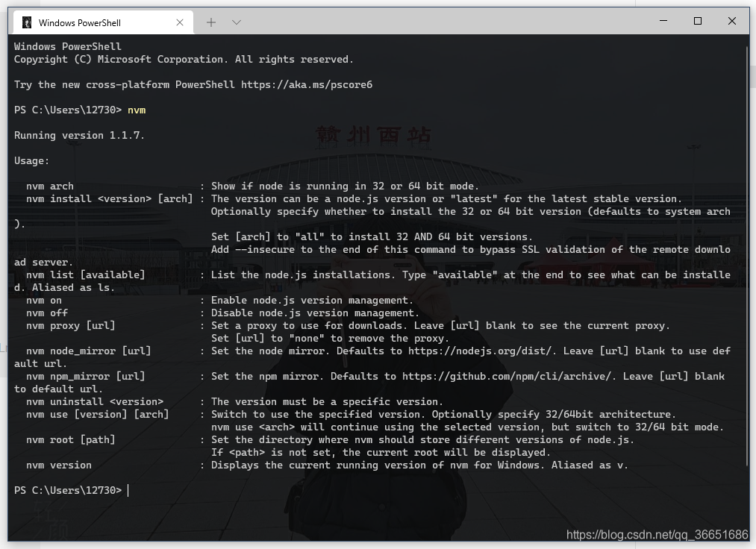Click 'Show if node is running' description
756x549 pixels.
345,186
